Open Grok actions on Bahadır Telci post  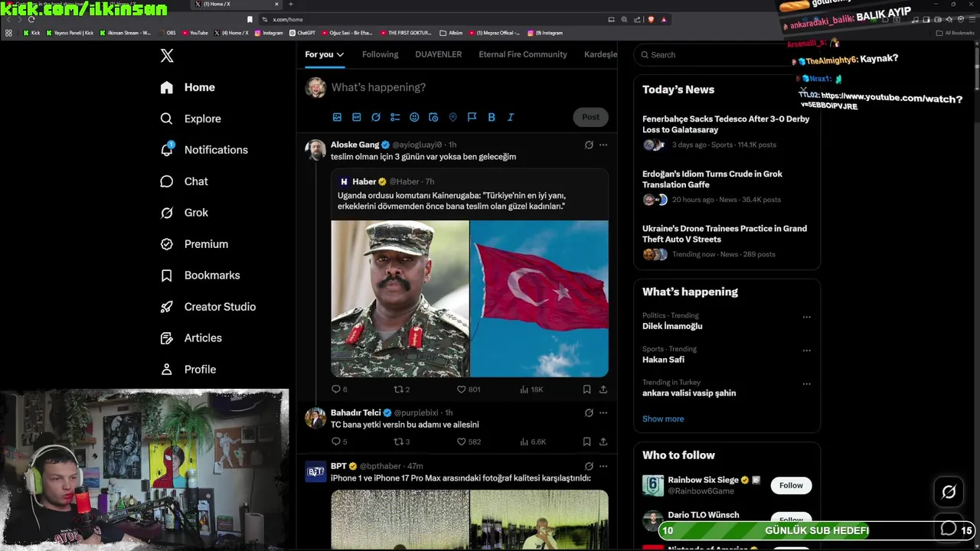click(x=589, y=412)
